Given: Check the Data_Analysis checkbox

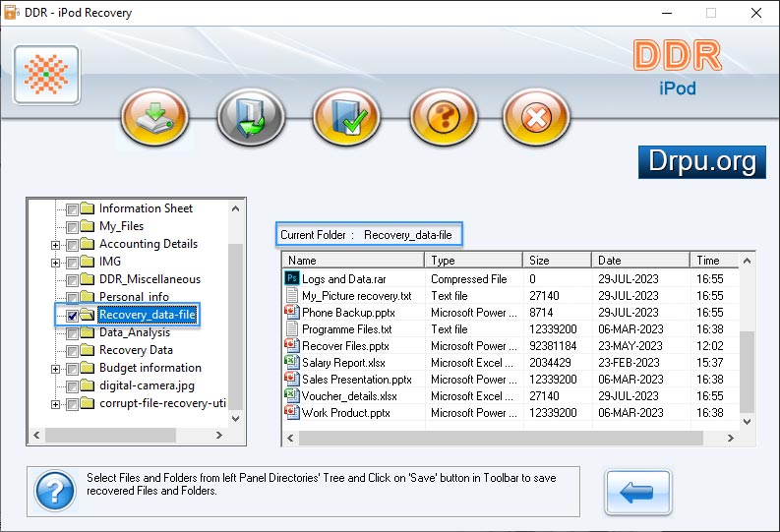Looking at the screenshot, I should click(72, 333).
